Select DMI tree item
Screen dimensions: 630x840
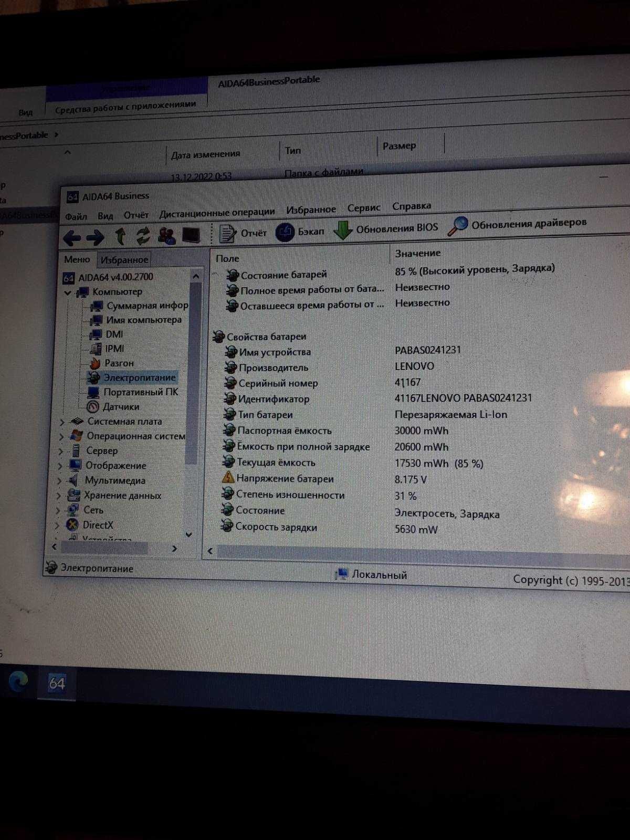[x=107, y=334]
